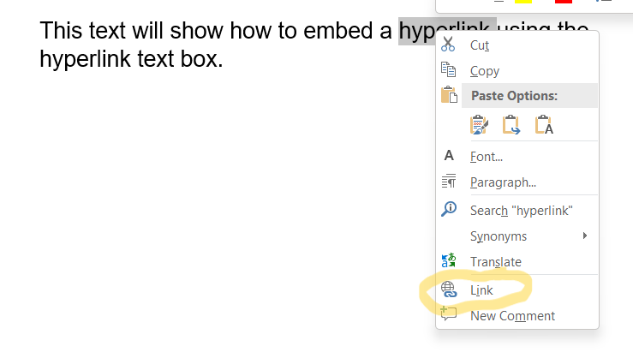Expand the Synonyms submenu arrow
Screen dimensions: 633x364
[584, 236]
